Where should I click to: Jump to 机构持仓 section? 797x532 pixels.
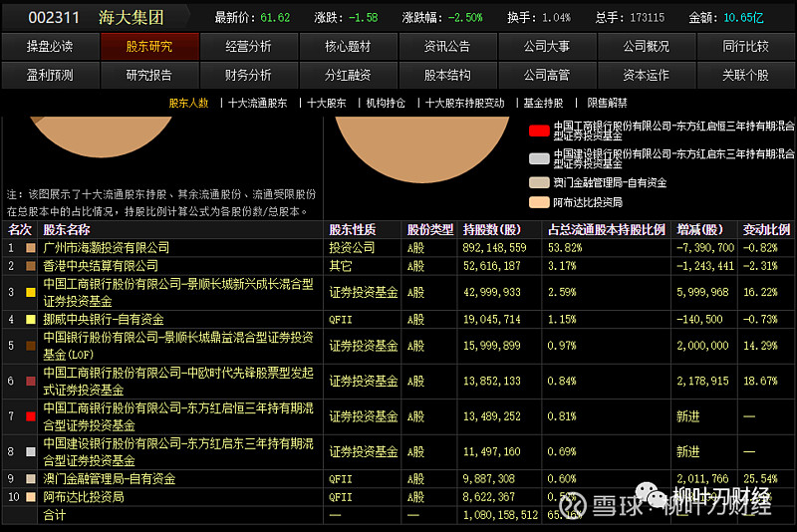tap(386, 104)
